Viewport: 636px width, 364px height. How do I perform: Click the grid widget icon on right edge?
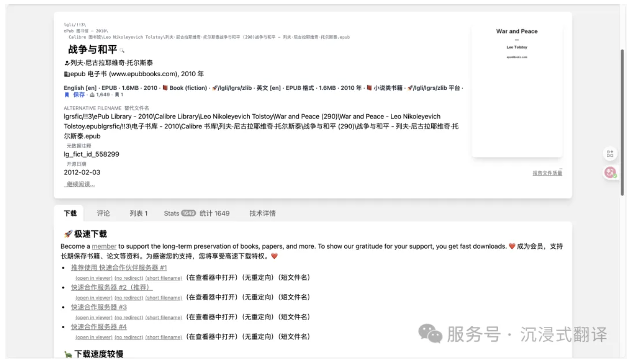(610, 153)
